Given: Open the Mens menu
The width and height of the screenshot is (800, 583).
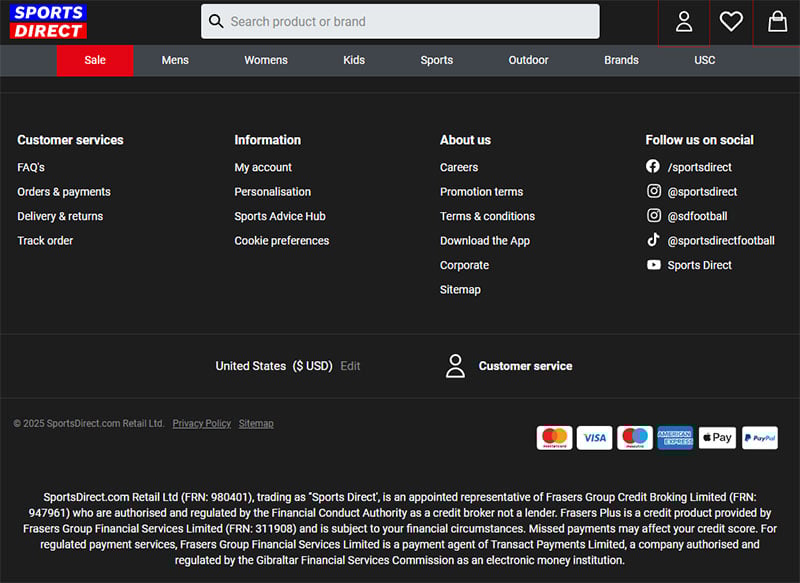Looking at the screenshot, I should [175, 60].
